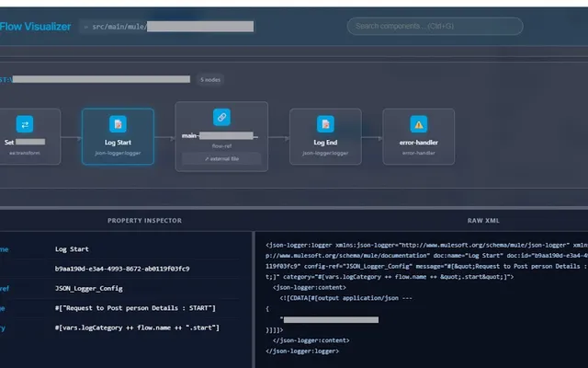Screen dimensions: 588x368
Task: Select the Log Start name value
Action: pos(72,249)
